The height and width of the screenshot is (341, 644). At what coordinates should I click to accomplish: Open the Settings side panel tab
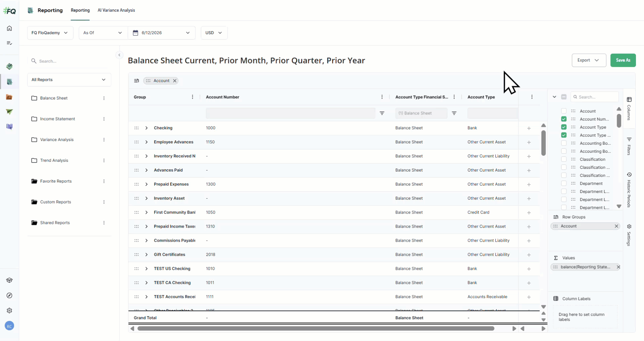tap(629, 235)
